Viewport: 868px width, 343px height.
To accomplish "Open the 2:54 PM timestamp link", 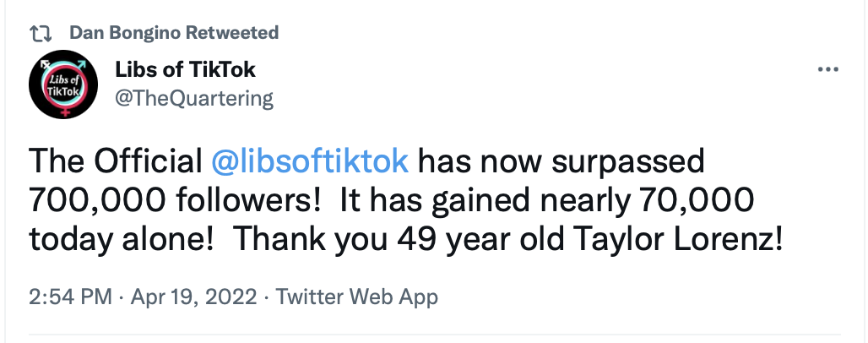I will [x=70, y=297].
